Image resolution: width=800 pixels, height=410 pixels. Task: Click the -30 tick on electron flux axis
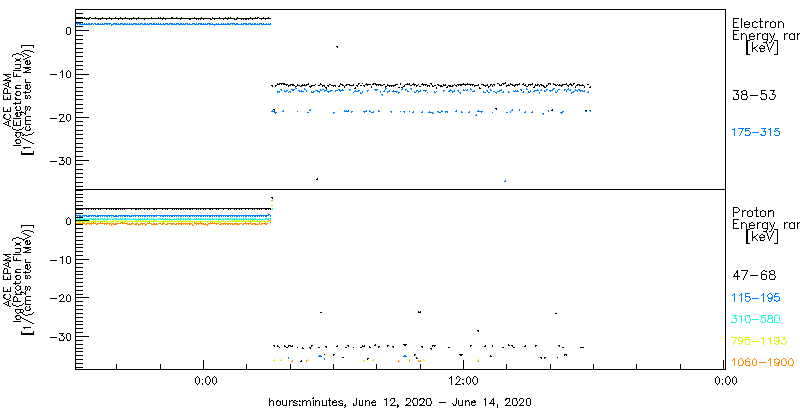61,161
